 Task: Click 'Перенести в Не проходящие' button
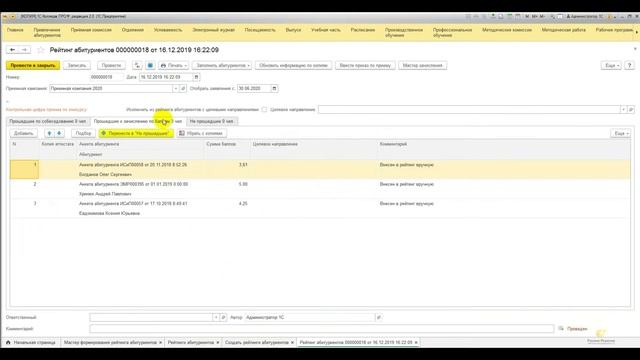(136, 133)
